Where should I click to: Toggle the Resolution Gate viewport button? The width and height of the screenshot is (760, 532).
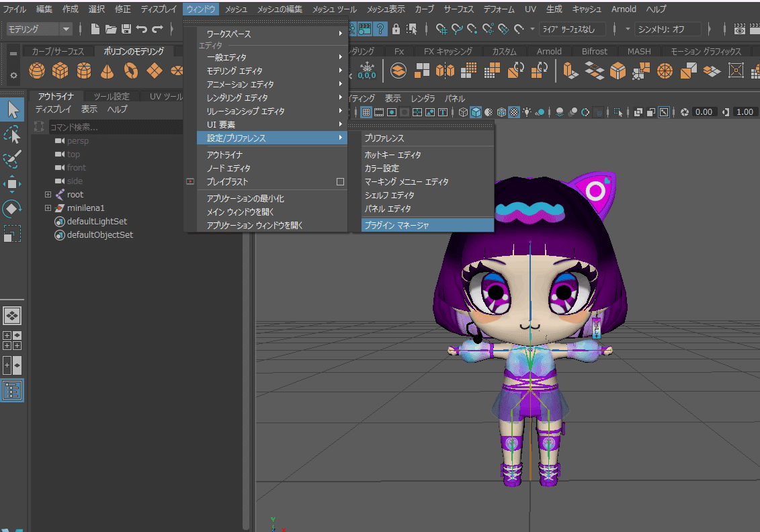(x=392, y=112)
